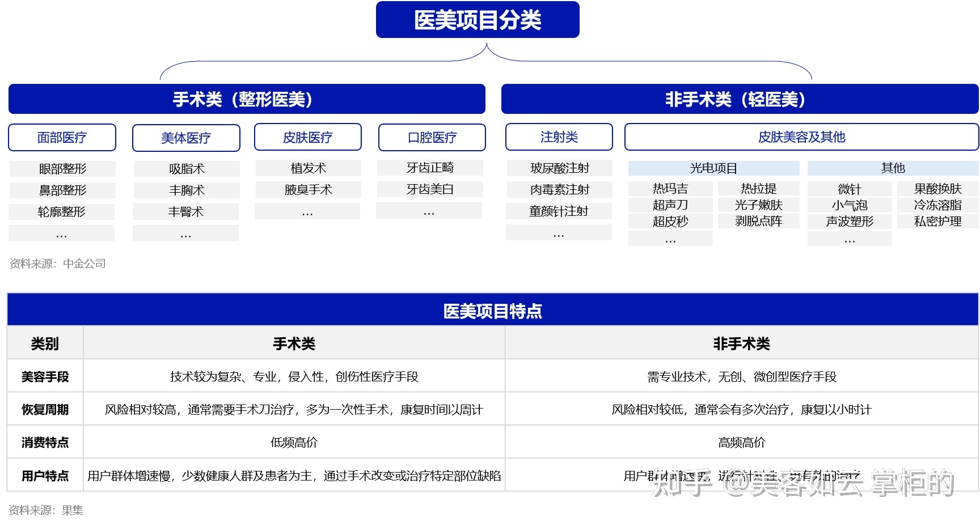Open the 皮肤医疗 category box

coord(307,138)
